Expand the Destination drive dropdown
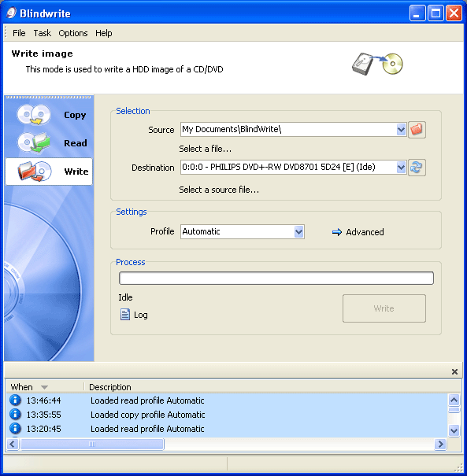 pos(401,168)
